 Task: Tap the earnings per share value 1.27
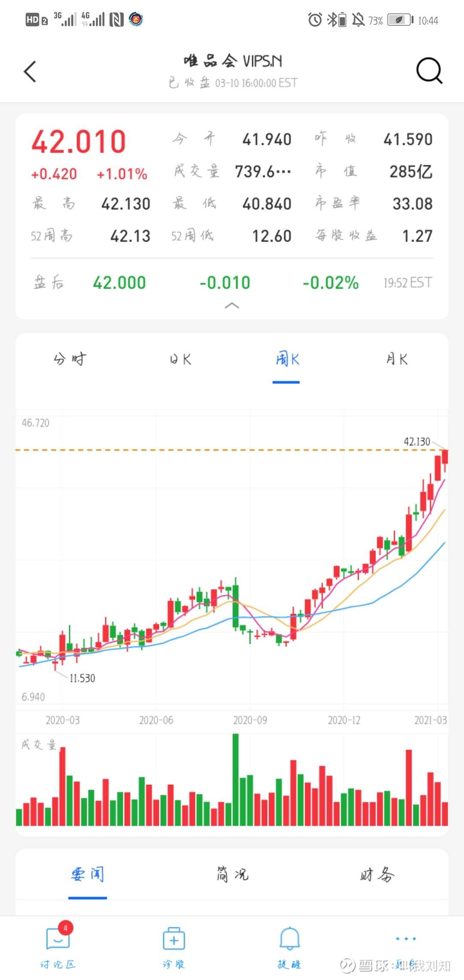click(x=417, y=236)
